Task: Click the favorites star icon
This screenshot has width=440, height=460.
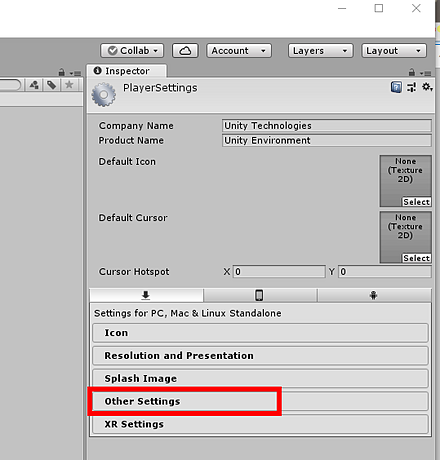Action: point(69,85)
